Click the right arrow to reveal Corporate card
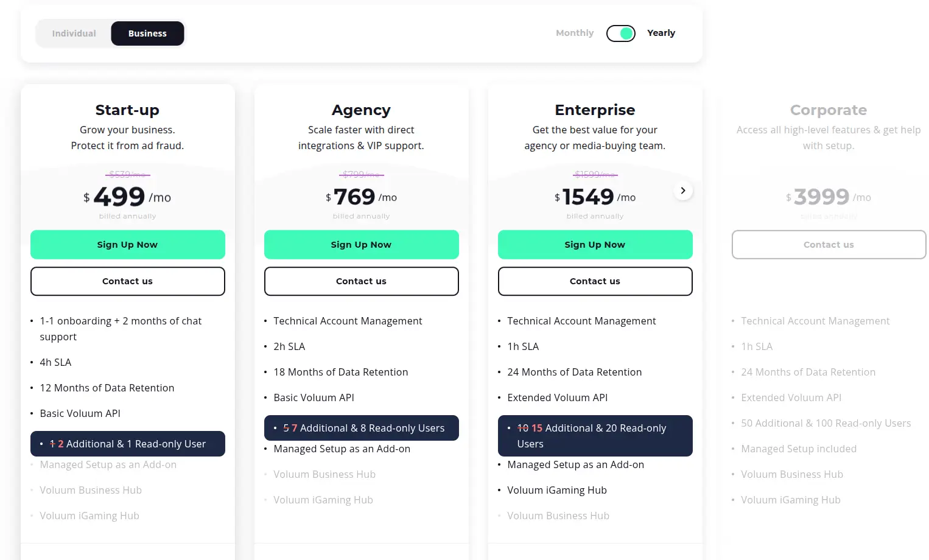Viewport: 929px width, 560px height. [x=683, y=191]
